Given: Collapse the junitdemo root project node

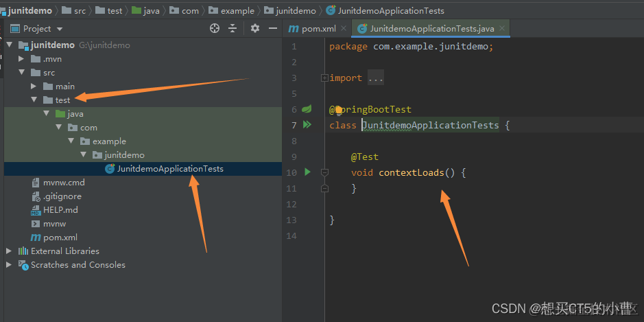Looking at the screenshot, I should (10, 45).
